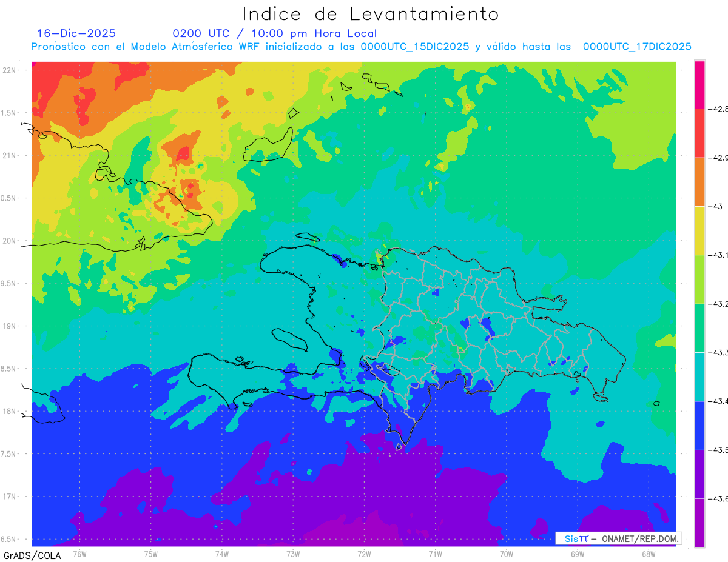728x562 pixels.
Task: Click the '70W' longitude label
Action: pos(507,554)
